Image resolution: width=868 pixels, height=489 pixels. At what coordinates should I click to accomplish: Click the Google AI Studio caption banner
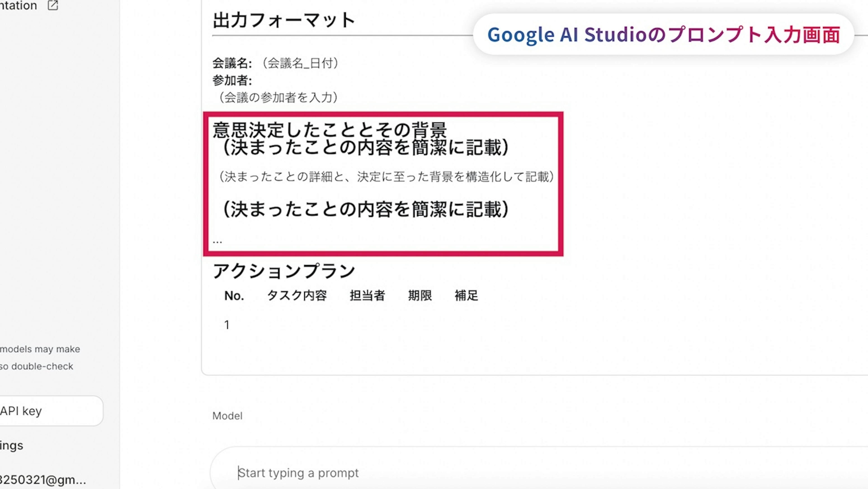click(x=663, y=34)
